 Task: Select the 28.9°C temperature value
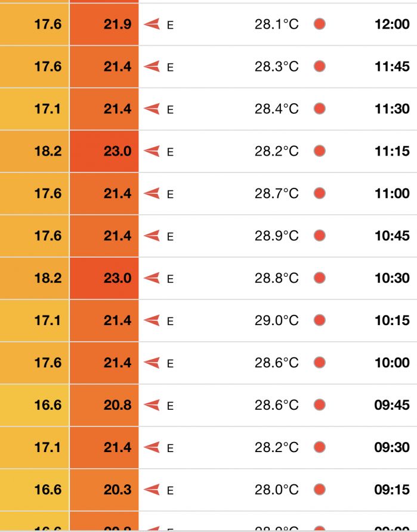(277, 236)
